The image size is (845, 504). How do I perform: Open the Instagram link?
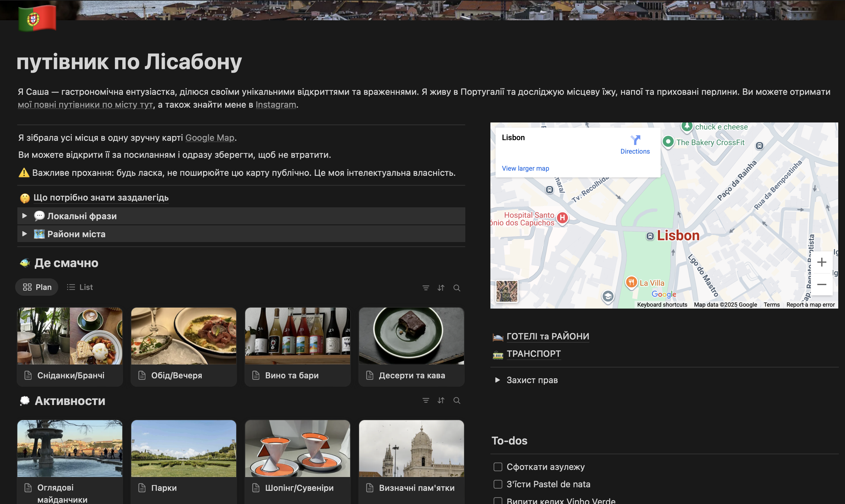coord(276,104)
